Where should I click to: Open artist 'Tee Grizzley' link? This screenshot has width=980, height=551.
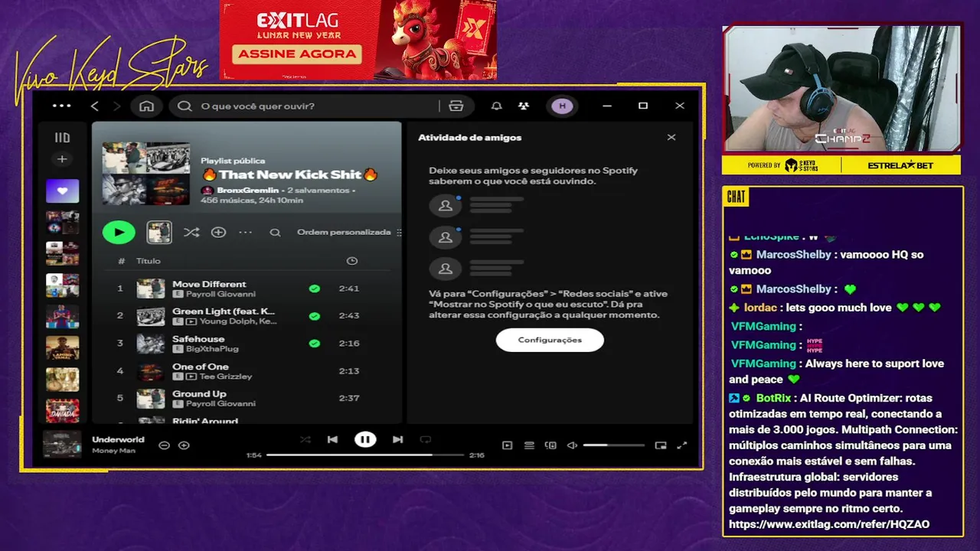pos(225,377)
